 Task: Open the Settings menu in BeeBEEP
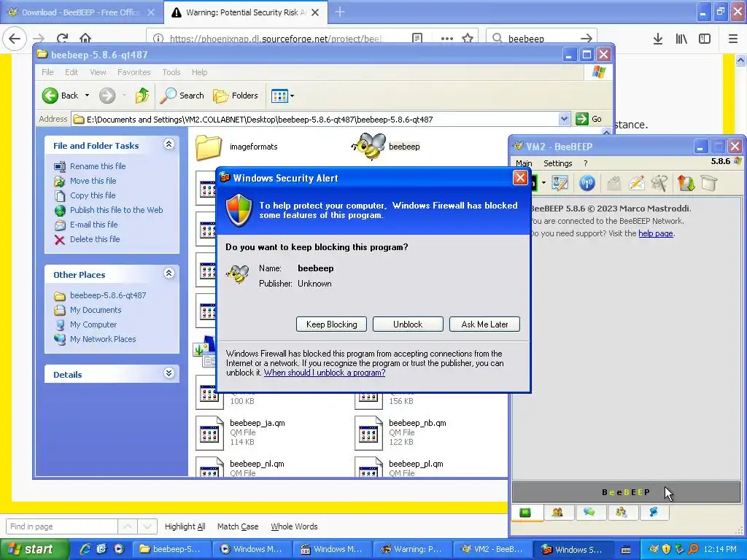(558, 163)
